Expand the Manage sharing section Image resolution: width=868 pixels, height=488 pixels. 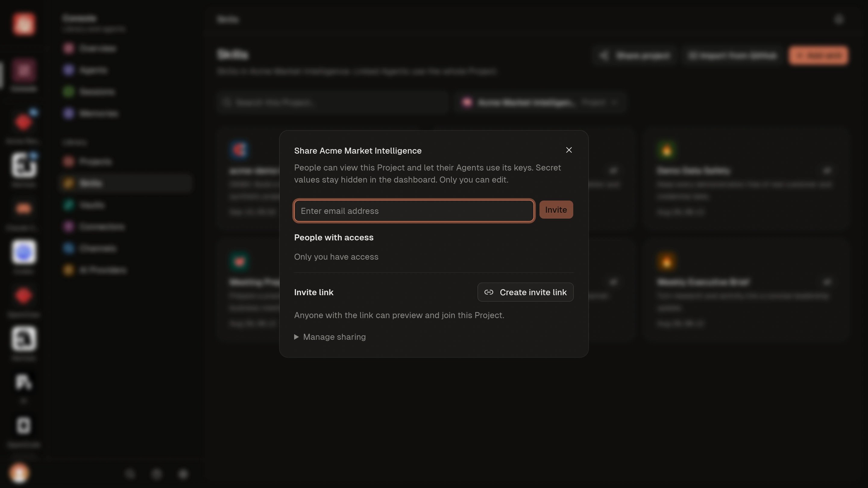click(x=330, y=337)
